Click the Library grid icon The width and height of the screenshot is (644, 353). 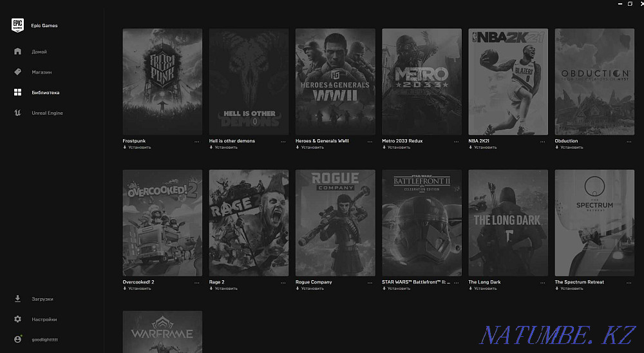(17, 93)
